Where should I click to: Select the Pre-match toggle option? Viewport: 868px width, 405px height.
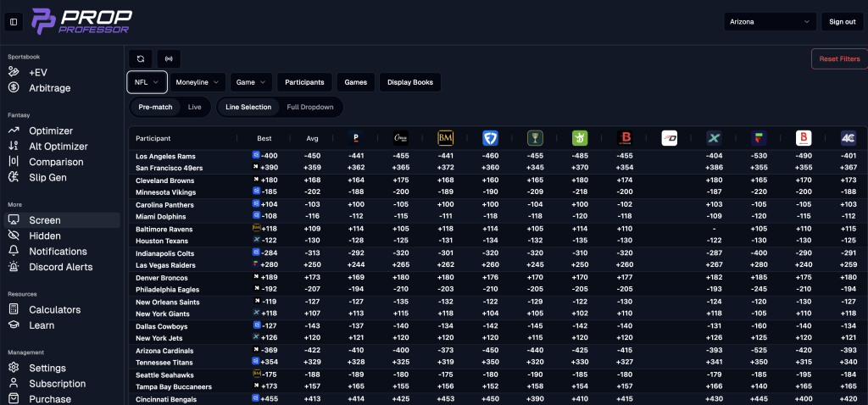[156, 108]
